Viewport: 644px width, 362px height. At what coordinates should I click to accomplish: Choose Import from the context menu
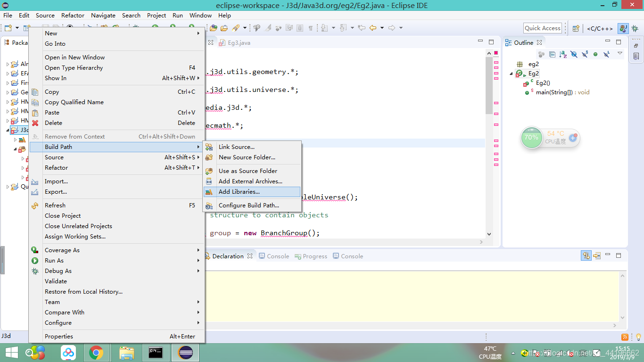point(117,181)
